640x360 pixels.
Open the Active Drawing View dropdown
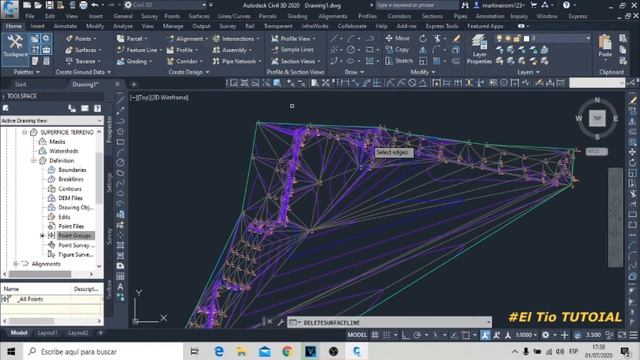point(51,121)
